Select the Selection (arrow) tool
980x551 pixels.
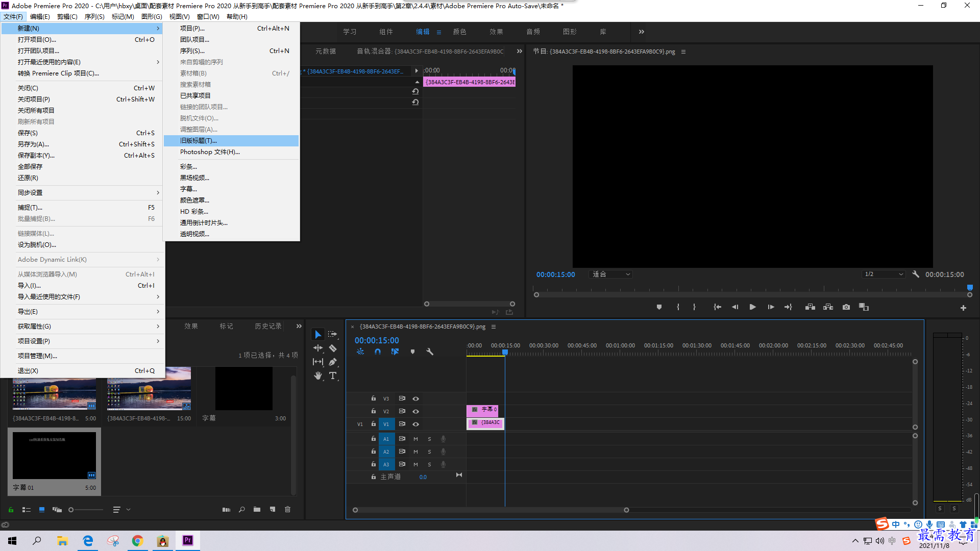point(318,334)
